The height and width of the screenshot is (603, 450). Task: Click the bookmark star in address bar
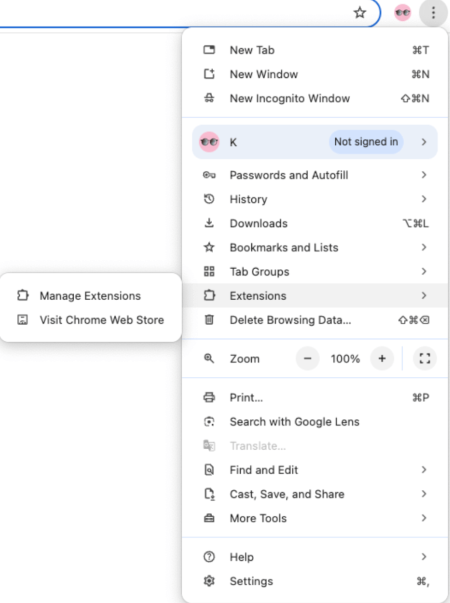(x=360, y=13)
